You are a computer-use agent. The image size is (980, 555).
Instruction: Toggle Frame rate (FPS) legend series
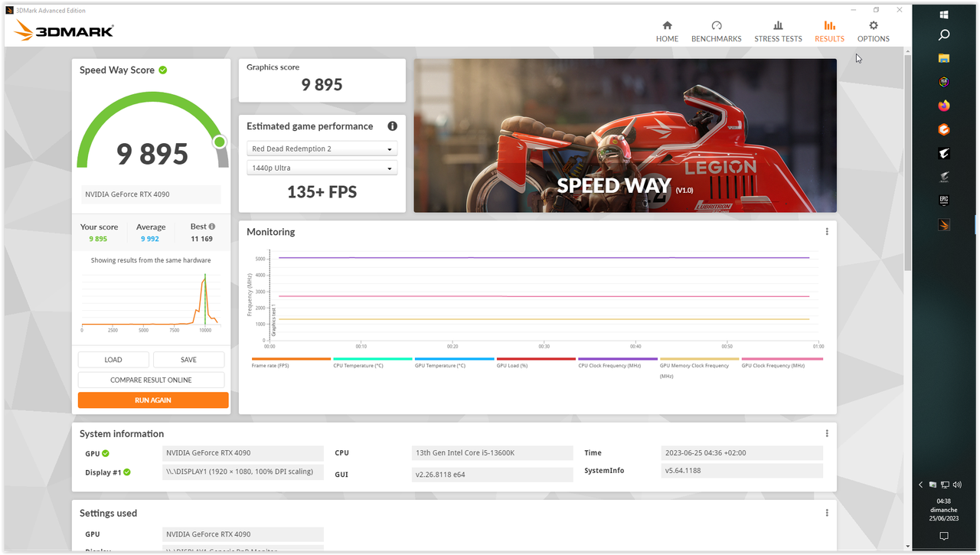point(291,363)
